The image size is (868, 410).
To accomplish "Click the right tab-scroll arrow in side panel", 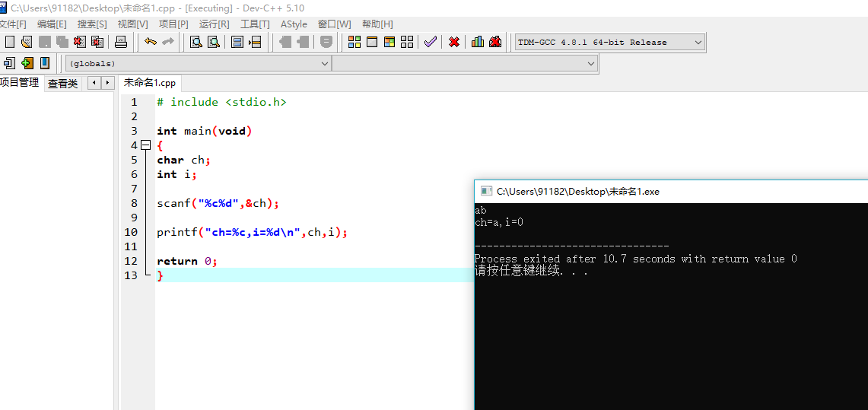I will click(x=107, y=83).
